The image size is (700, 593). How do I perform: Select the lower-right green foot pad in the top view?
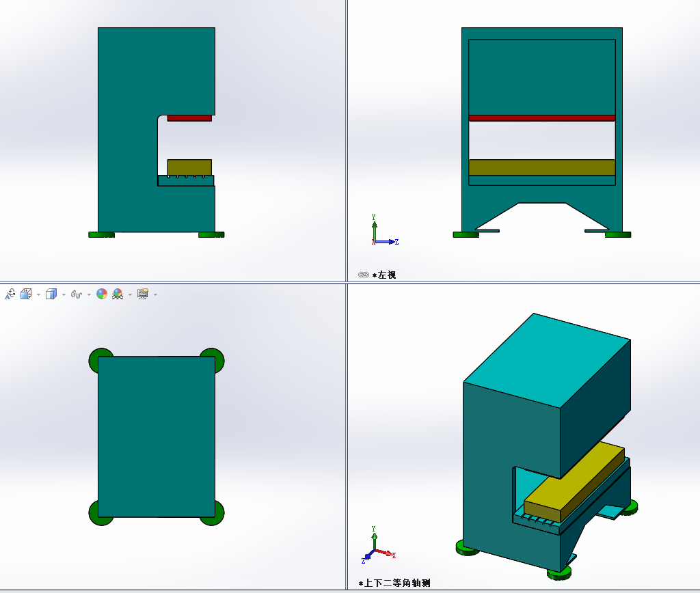pos(219,516)
